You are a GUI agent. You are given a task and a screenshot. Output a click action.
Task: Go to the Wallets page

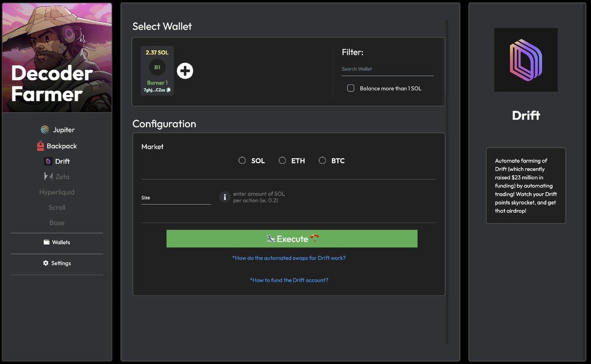pyautogui.click(x=57, y=242)
